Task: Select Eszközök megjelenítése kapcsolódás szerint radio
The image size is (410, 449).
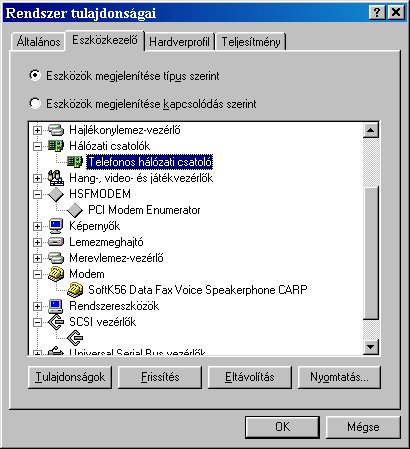Action: [35, 104]
